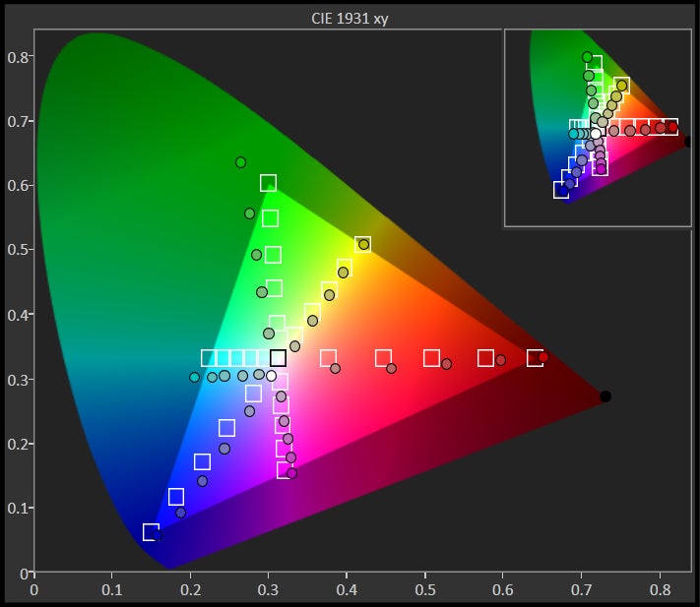The image size is (700, 607).
Task: Select blue target square near x 0.18
Action: pos(176,497)
